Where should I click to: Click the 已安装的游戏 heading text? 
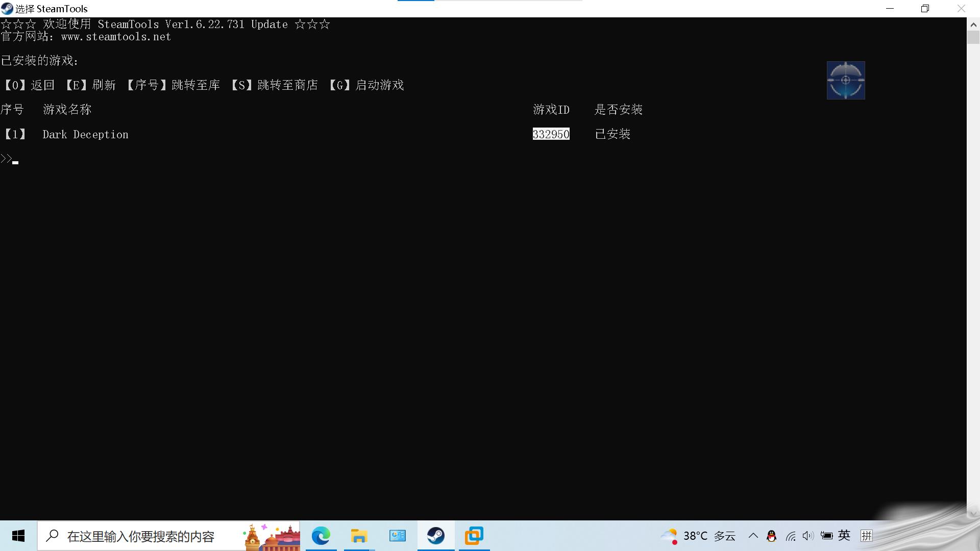pos(40,61)
